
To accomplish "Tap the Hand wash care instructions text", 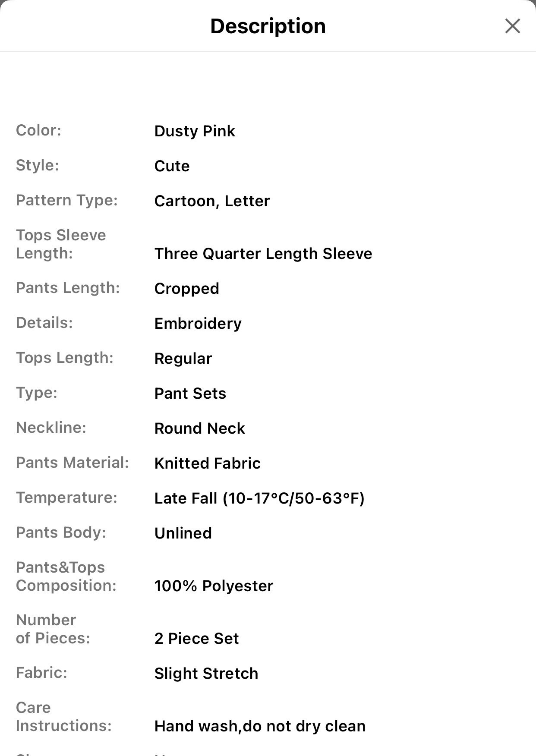I will [260, 726].
